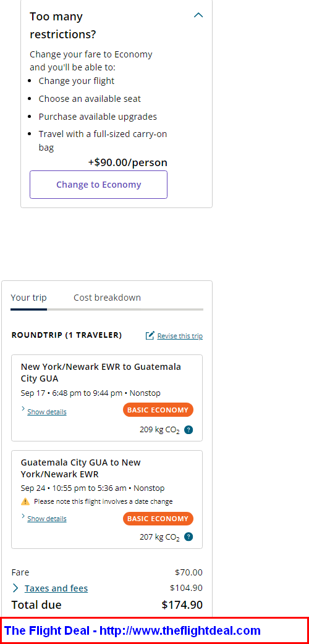Expand the chevron beside the Sep 17 Show details
This screenshot has height=644, width=309.
point(23,409)
